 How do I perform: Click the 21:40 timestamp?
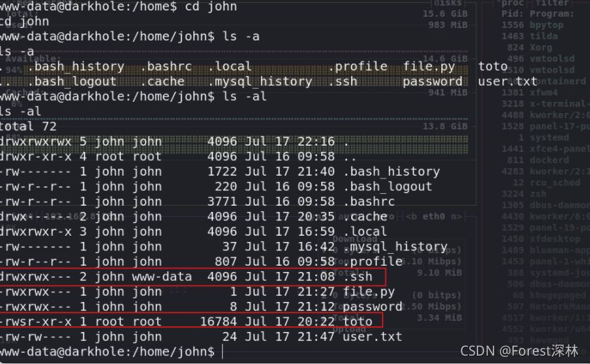point(316,172)
